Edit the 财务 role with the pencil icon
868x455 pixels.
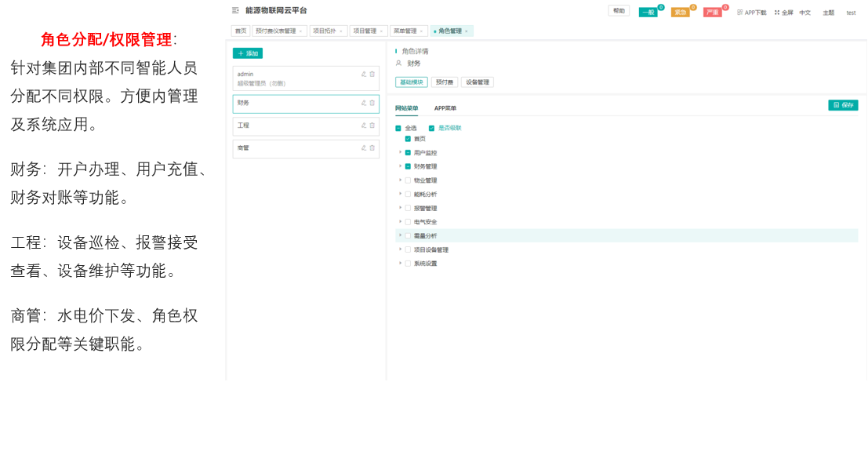click(x=363, y=102)
